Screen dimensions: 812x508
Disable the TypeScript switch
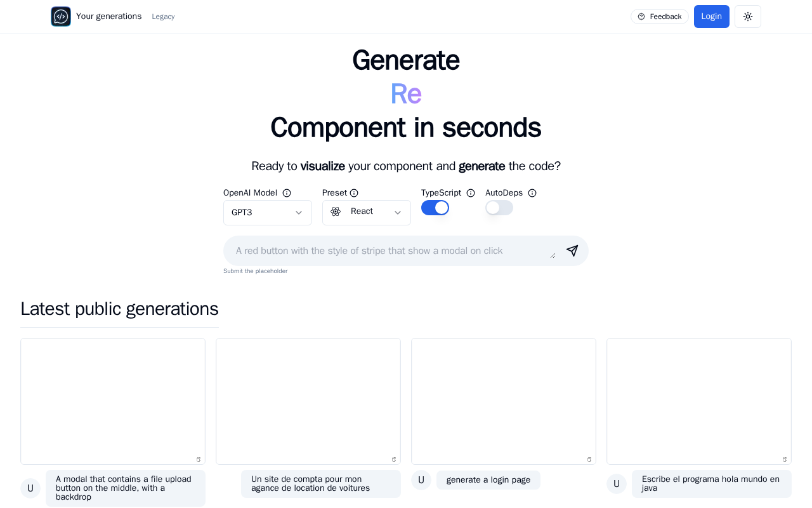click(x=435, y=208)
